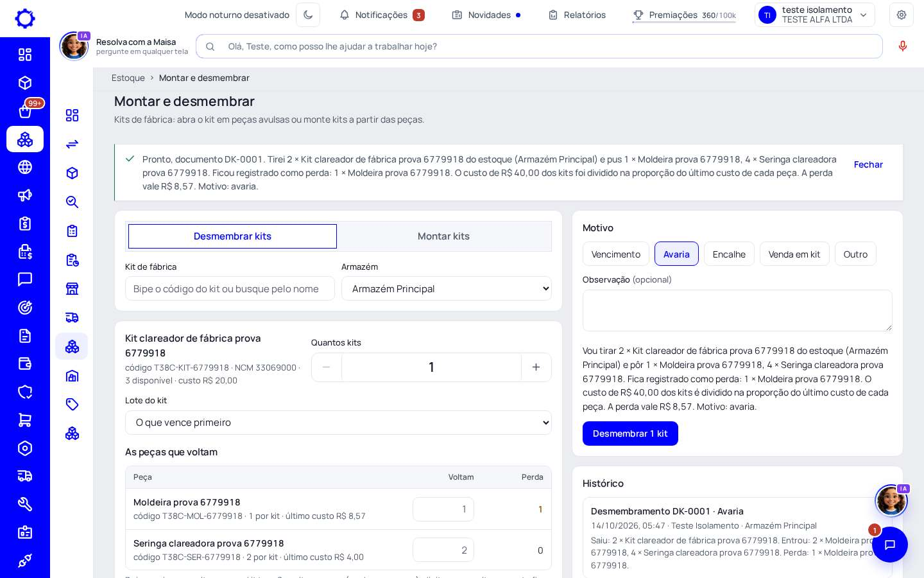The image size is (924, 578).
Task: Click Desmembrar 1 kit button
Action: [630, 433]
